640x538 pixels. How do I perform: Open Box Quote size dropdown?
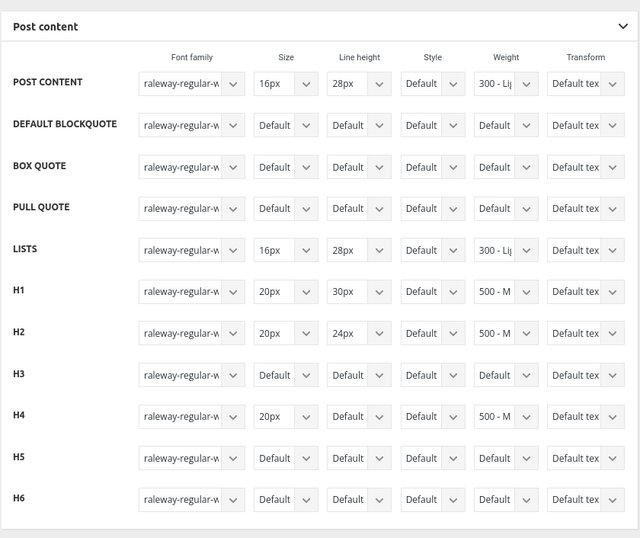286,167
